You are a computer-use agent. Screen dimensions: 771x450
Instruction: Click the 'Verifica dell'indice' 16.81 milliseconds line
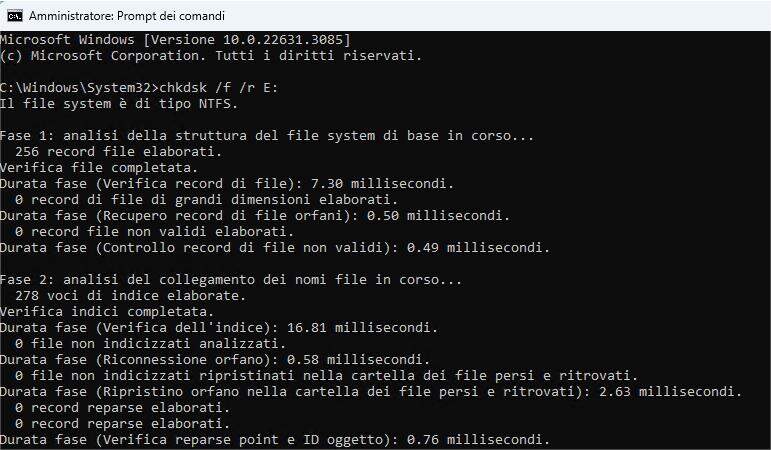(219, 328)
